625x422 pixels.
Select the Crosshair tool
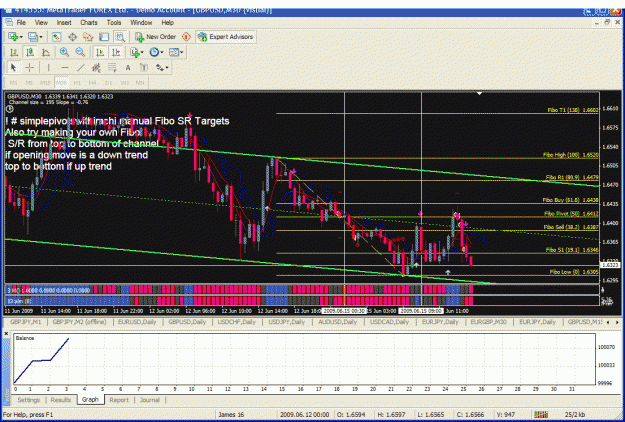tap(29, 68)
